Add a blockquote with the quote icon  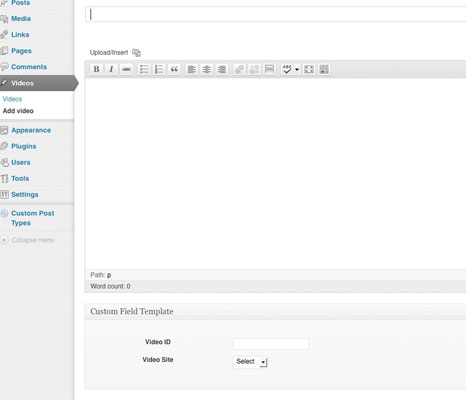coord(174,69)
